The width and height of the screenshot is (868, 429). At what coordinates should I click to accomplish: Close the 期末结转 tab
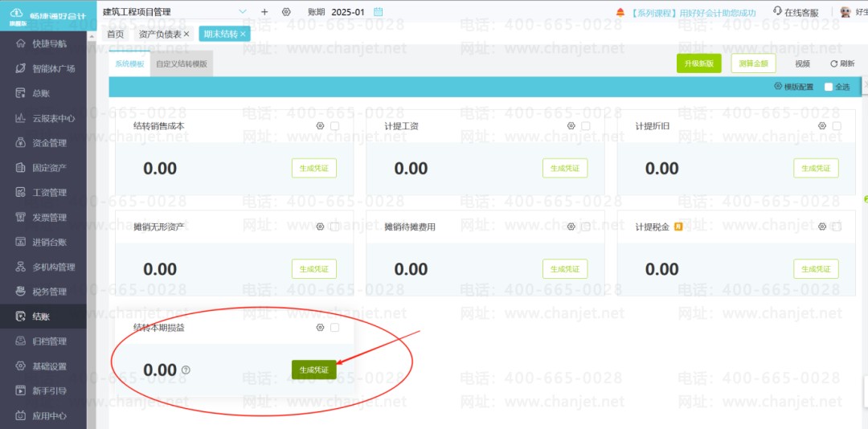pos(243,35)
